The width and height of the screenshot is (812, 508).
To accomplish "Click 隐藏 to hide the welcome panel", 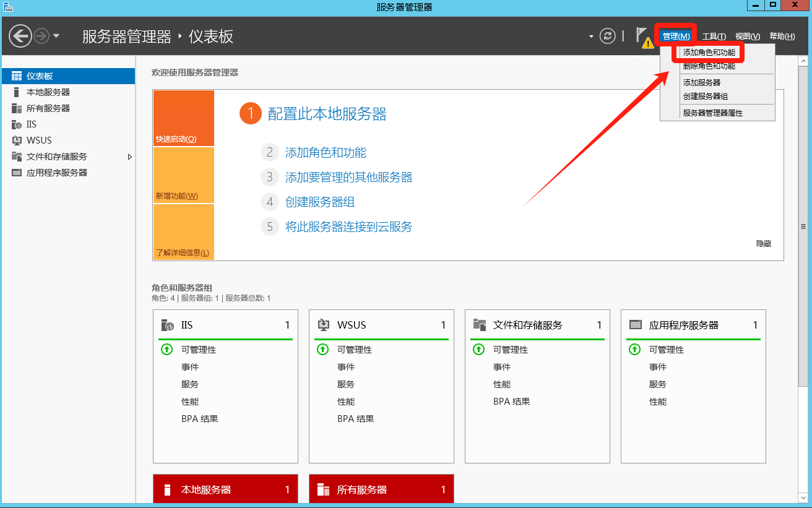I will click(763, 244).
